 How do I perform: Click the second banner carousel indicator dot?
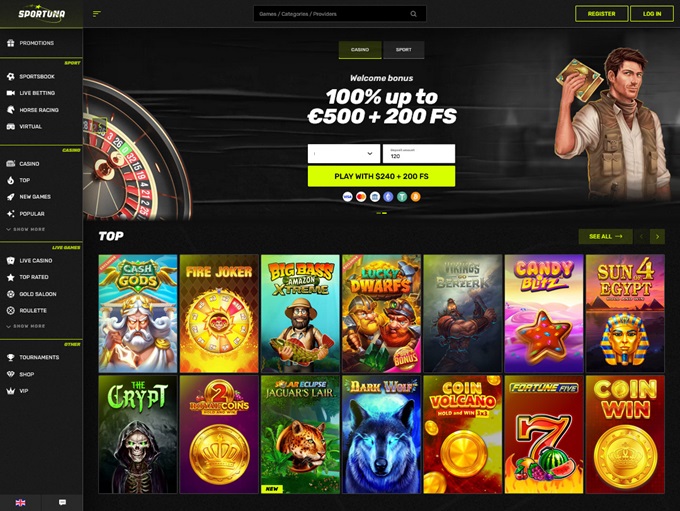coord(384,213)
